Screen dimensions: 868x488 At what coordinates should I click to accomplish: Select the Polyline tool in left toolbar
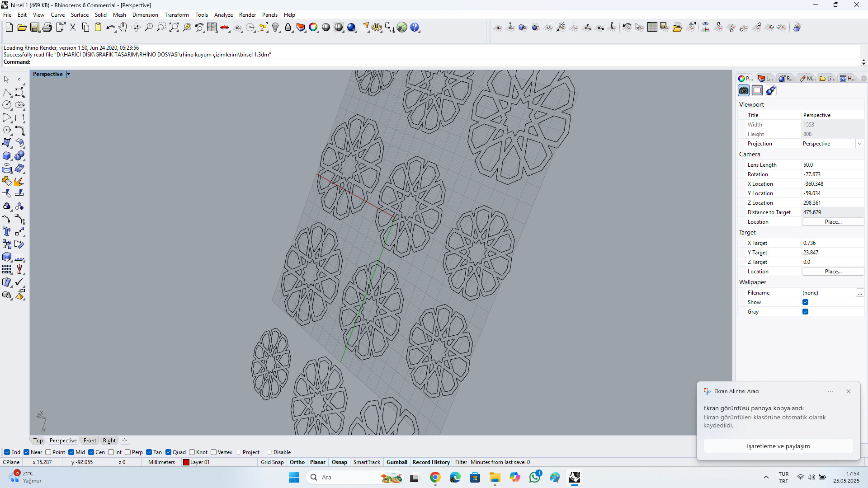coord(7,93)
